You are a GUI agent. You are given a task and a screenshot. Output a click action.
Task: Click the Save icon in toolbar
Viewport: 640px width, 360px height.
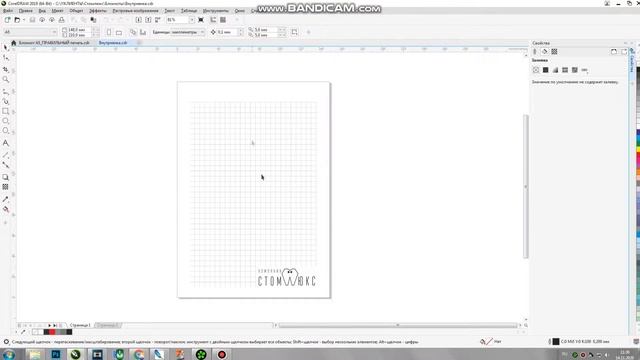click(x=32, y=20)
